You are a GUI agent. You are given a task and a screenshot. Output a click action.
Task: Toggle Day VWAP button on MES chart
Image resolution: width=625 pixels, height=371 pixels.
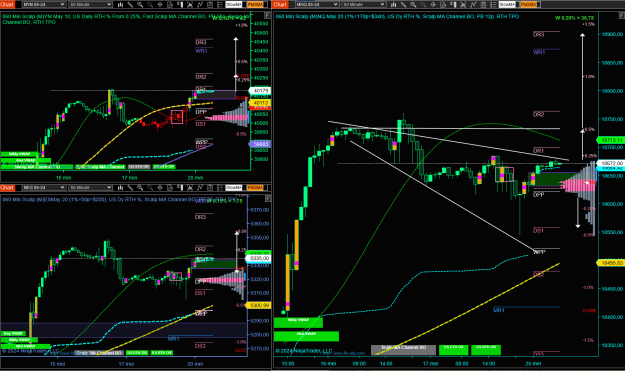coord(13,334)
